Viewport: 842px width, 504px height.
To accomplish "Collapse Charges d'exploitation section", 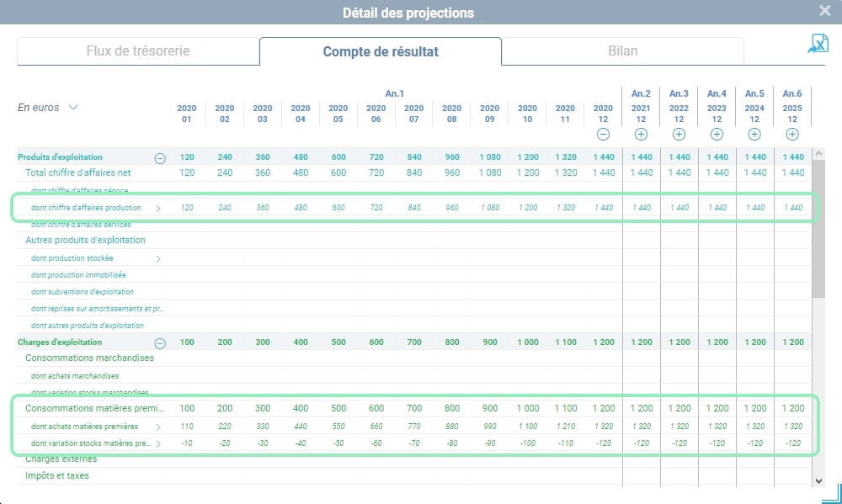I will click(160, 343).
